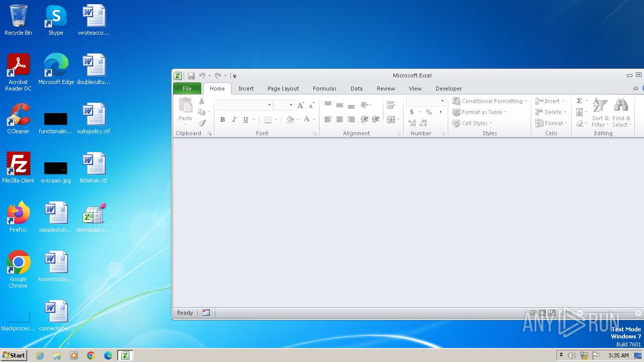Viewport: 644px width, 362px height.
Task: Click the Save icon in quick access toolbar
Action: [x=191, y=76]
